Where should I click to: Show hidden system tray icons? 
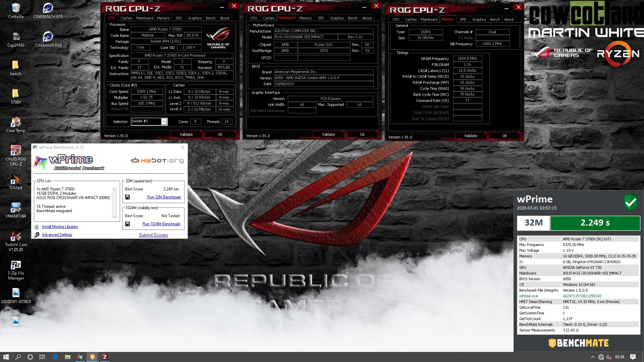tap(593, 357)
